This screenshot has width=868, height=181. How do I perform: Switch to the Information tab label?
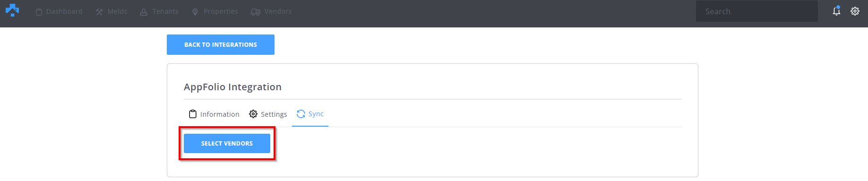pyautogui.click(x=220, y=114)
